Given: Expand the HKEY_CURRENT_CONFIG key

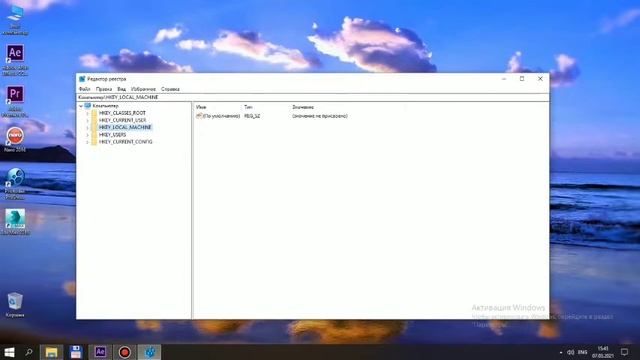Looking at the screenshot, I should click(x=87, y=142).
